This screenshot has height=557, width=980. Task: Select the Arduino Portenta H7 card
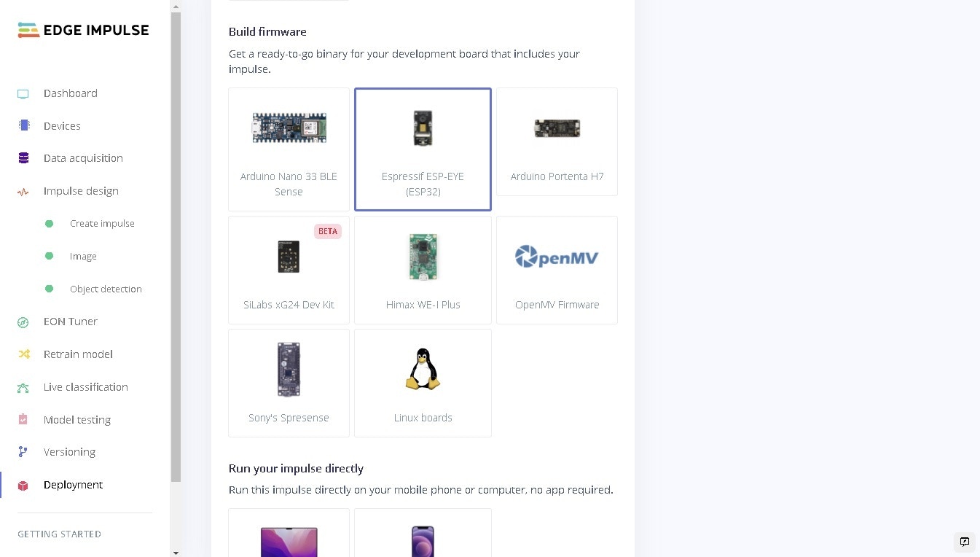click(x=557, y=142)
